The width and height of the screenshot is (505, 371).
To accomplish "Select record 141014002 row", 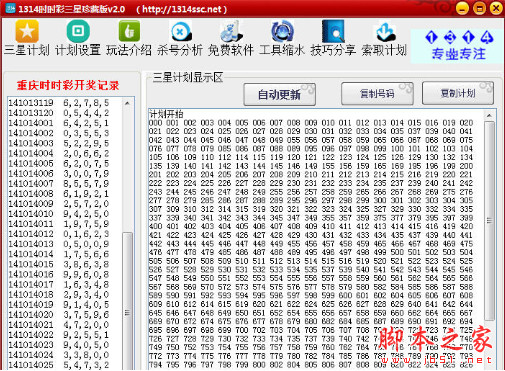I will tap(59, 133).
